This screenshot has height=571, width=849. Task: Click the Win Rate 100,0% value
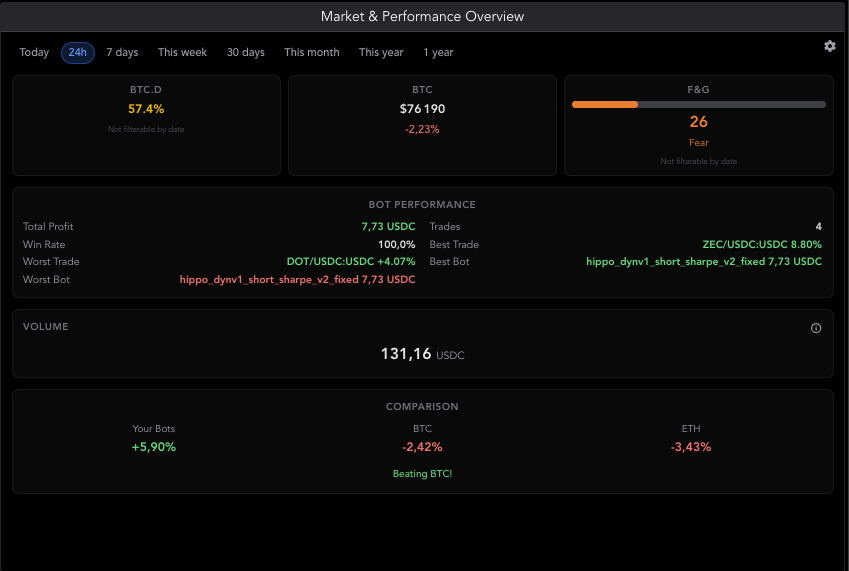point(396,245)
